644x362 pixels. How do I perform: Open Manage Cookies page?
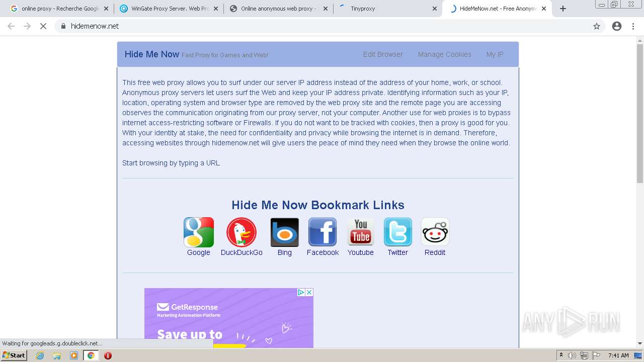[x=445, y=54]
